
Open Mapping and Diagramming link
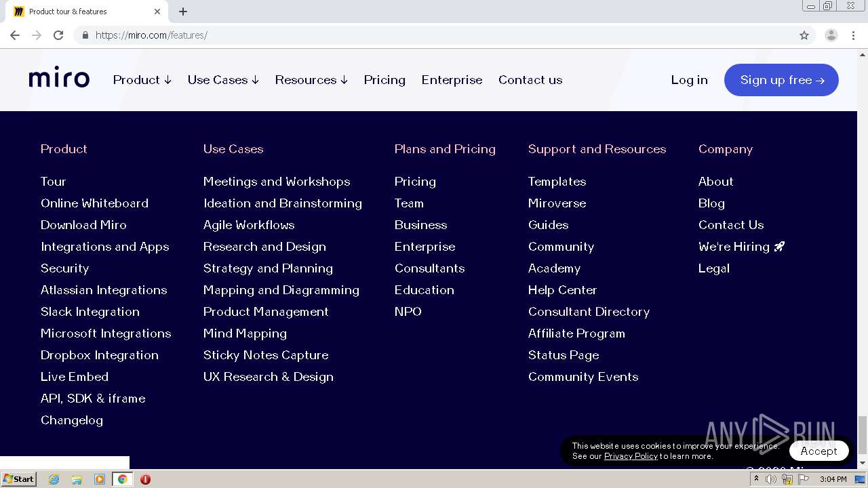[281, 290]
